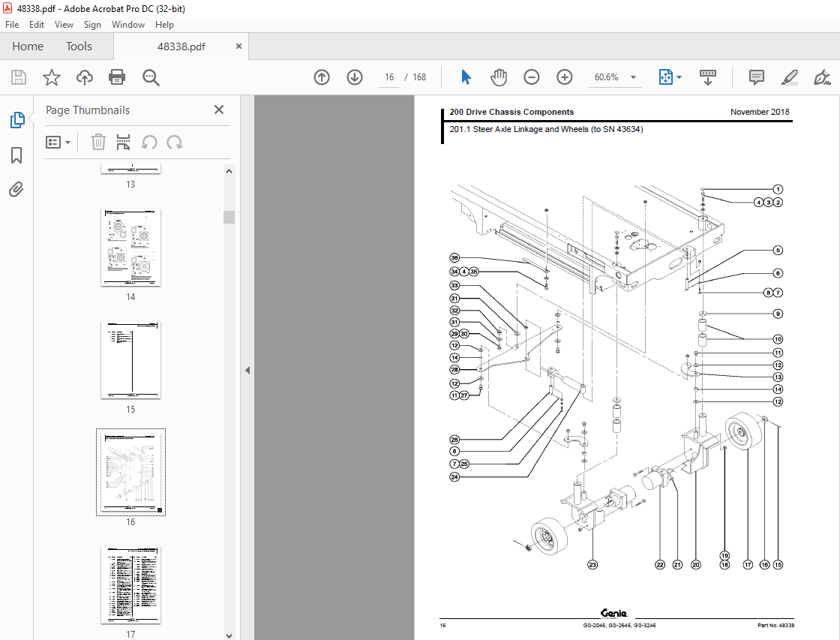Image resolution: width=840 pixels, height=640 pixels.
Task: Select the 48338.pdf document tab
Action: coord(181,47)
